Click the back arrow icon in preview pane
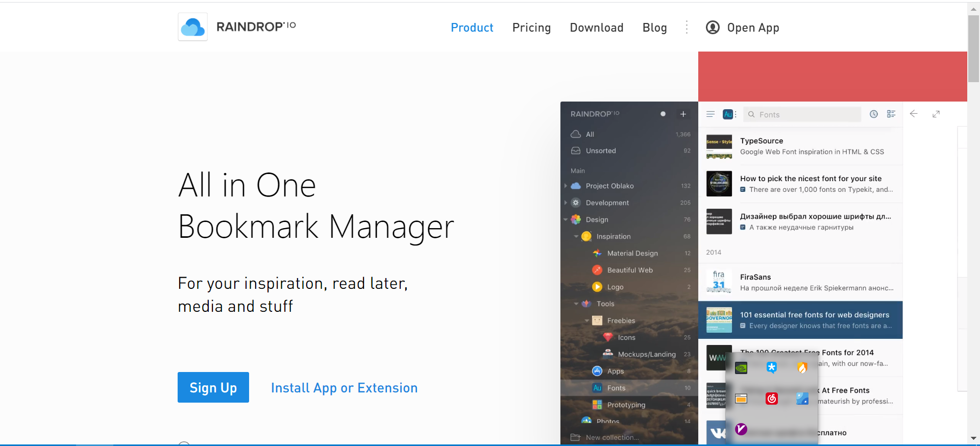The width and height of the screenshot is (980, 446). (914, 114)
